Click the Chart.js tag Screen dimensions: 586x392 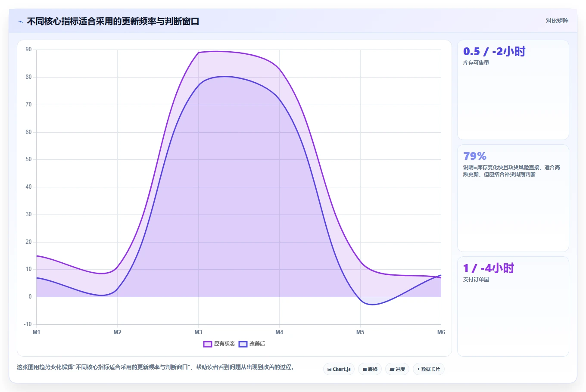(339, 369)
